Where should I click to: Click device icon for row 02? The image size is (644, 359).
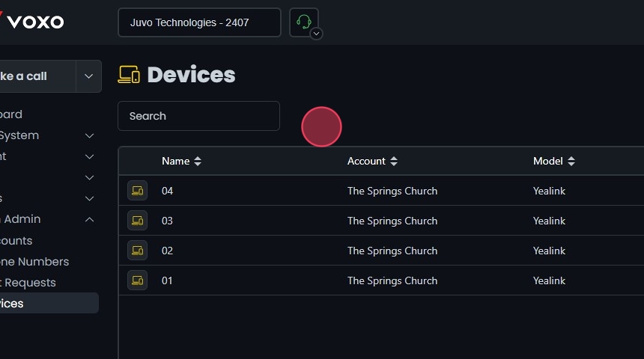point(137,251)
